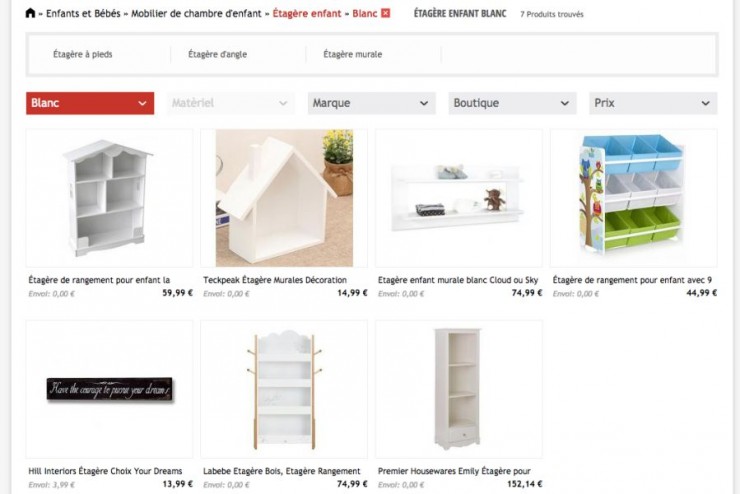
Task: Open the Hill Interiors black sign image
Action: tap(109, 389)
